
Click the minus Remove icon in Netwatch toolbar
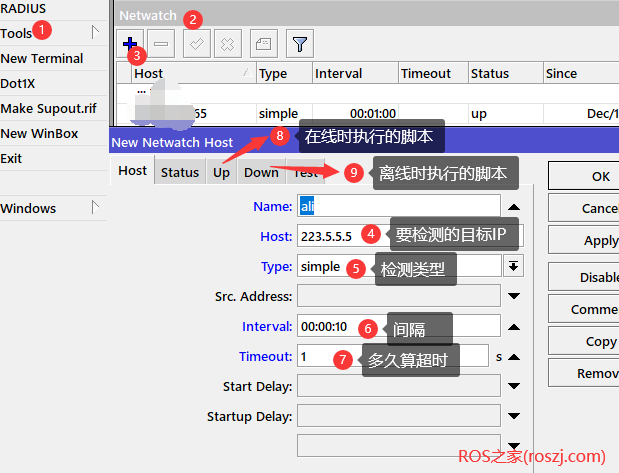[163, 43]
